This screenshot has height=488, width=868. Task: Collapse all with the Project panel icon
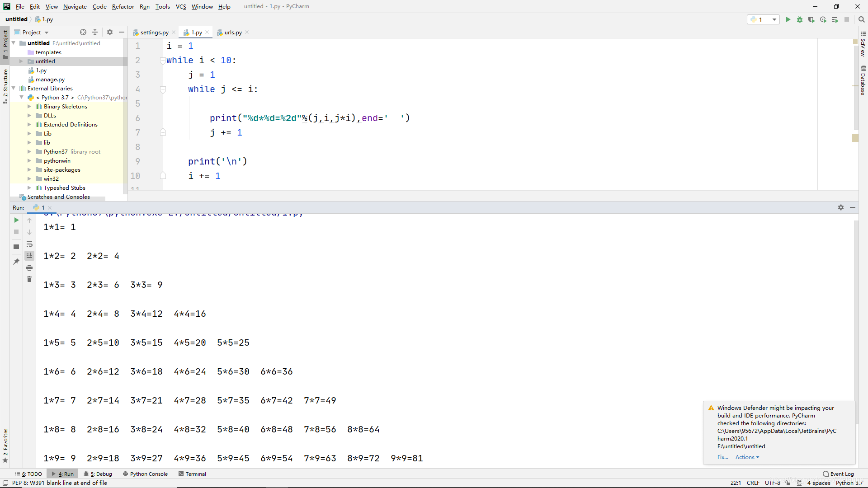click(x=95, y=32)
